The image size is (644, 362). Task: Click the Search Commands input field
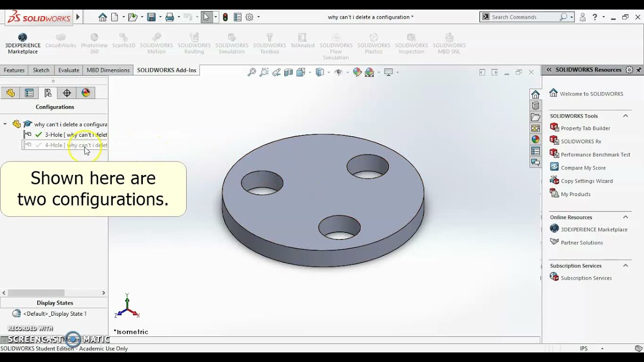coord(524,17)
